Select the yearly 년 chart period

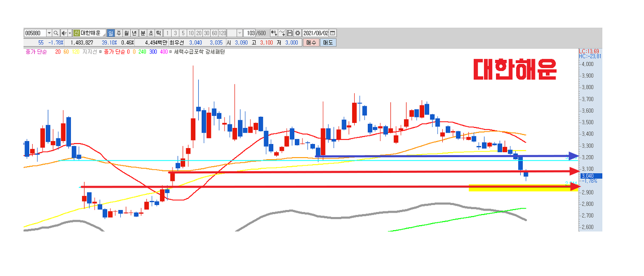134,33
